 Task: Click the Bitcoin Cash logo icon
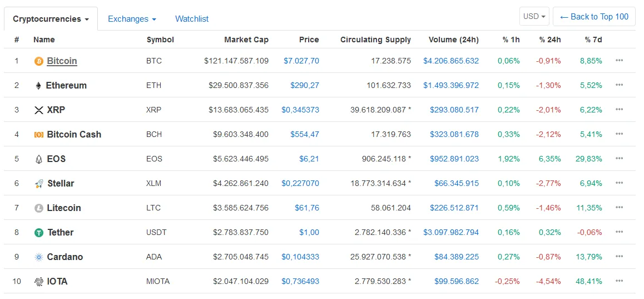coord(38,135)
